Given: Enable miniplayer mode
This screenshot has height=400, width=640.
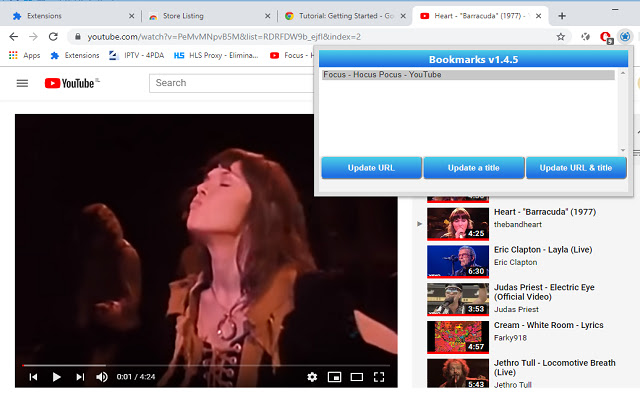Looking at the screenshot, I should pos(334,377).
